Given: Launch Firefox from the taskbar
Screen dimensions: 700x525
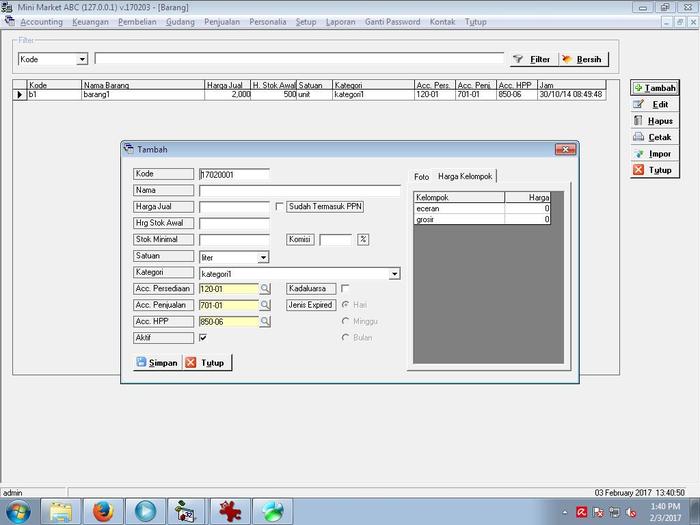Looking at the screenshot, I should click(102, 511).
